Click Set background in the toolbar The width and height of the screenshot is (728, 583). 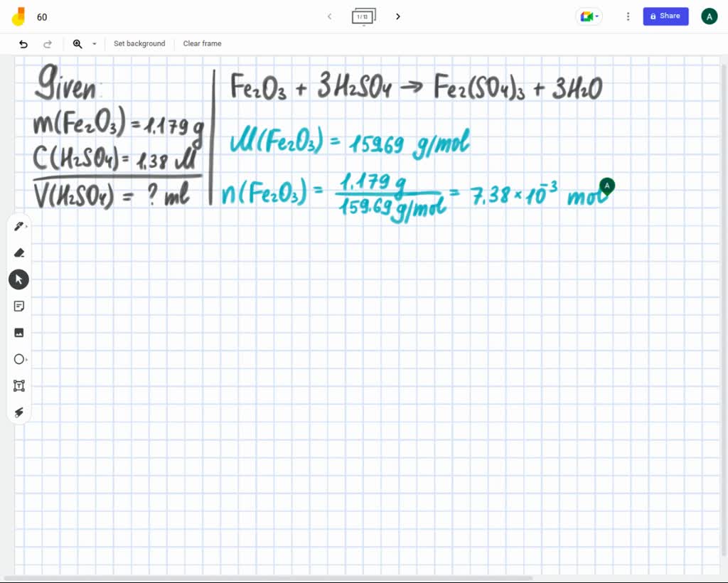(x=139, y=43)
